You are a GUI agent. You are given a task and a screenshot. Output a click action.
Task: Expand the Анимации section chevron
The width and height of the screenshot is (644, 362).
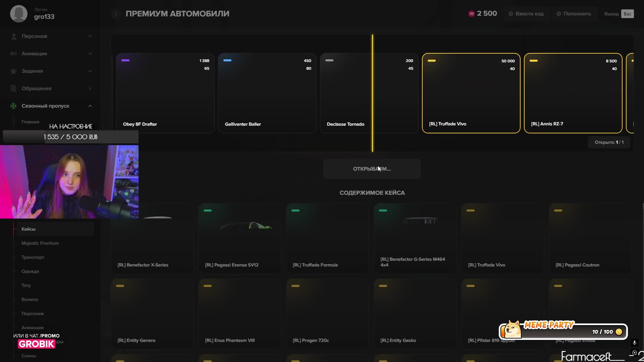tap(90, 54)
